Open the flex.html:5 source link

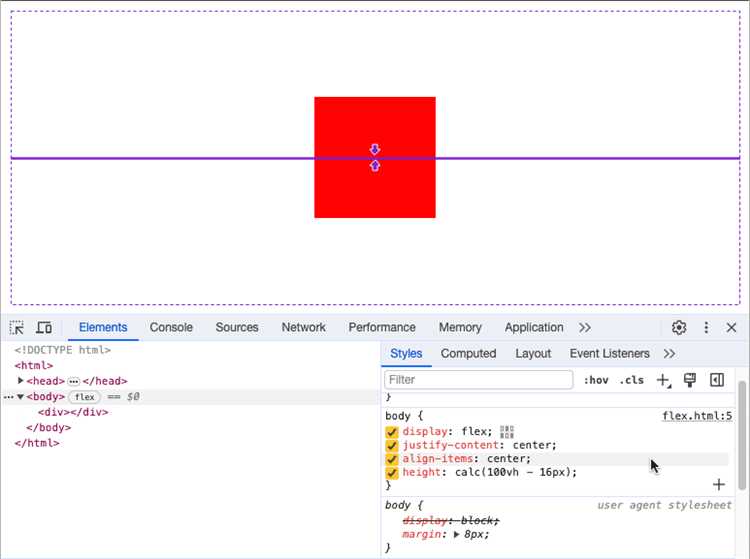pyautogui.click(x=697, y=416)
